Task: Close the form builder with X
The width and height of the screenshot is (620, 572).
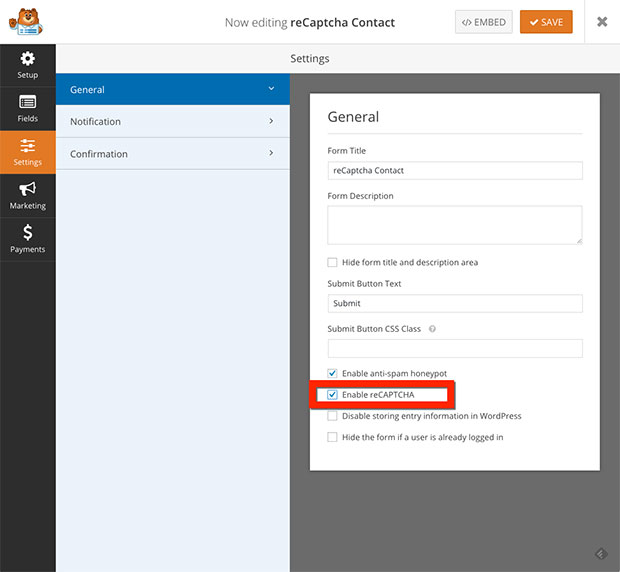Action: point(602,21)
